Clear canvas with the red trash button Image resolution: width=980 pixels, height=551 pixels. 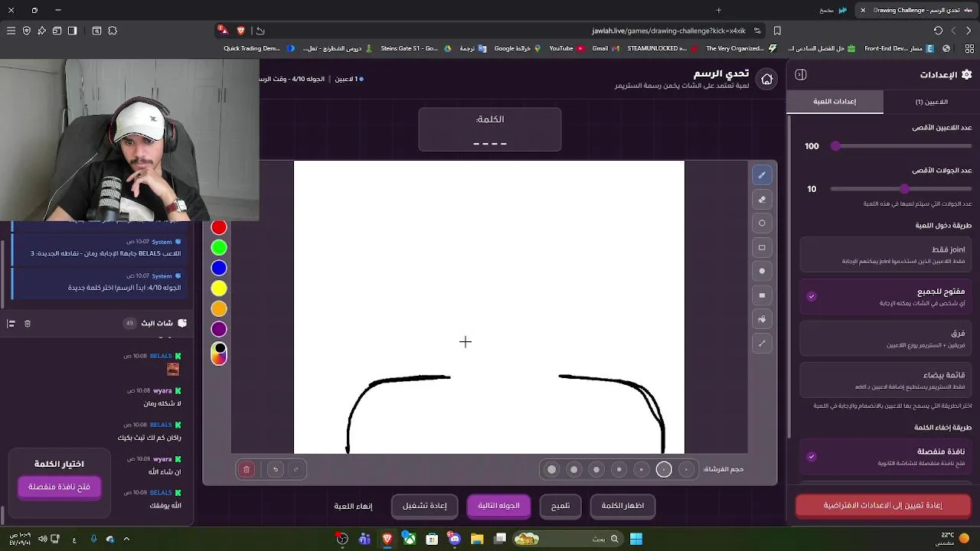247,469
